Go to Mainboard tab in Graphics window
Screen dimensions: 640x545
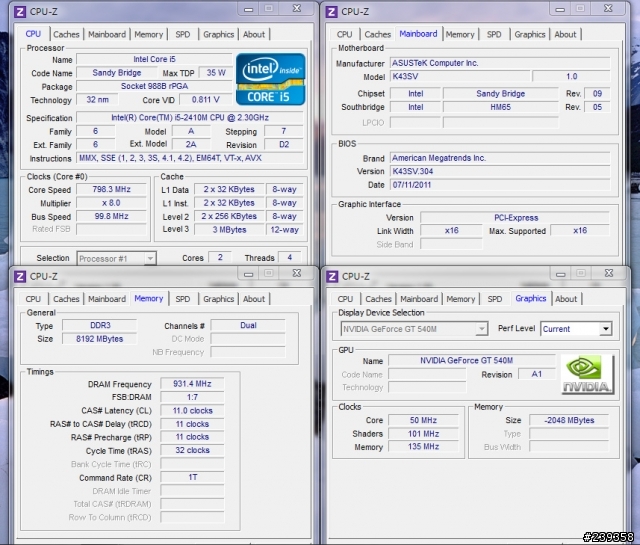click(419, 299)
